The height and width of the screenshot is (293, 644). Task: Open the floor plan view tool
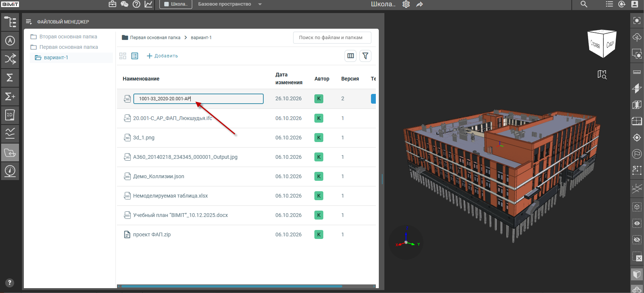[x=637, y=121]
